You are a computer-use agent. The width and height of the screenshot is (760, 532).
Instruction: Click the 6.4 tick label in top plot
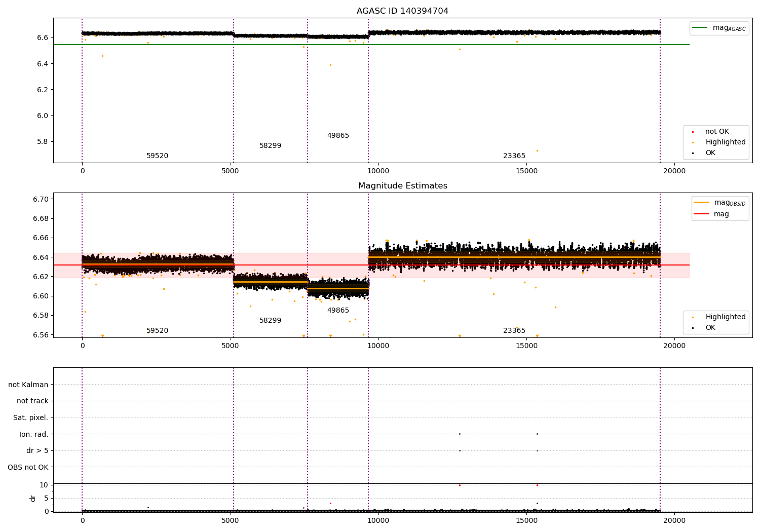[42, 64]
